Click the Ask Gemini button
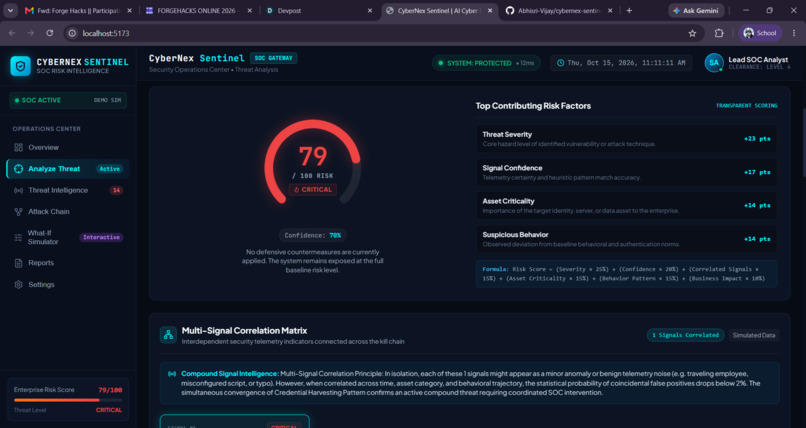Viewport: 806px width, 428px height. coord(696,10)
